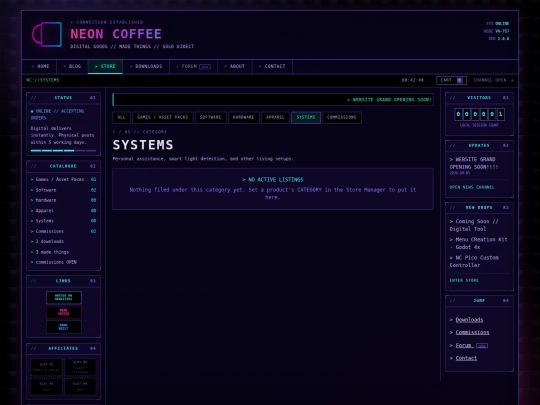Click the pink Neon Coffee link badge
The width and height of the screenshot is (540, 405).
64,312
